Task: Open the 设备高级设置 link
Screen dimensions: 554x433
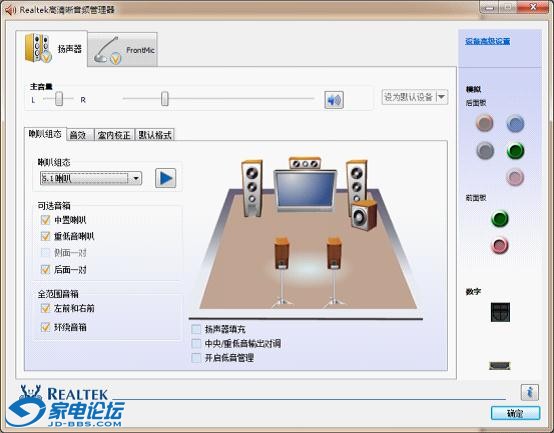Action: coord(488,41)
